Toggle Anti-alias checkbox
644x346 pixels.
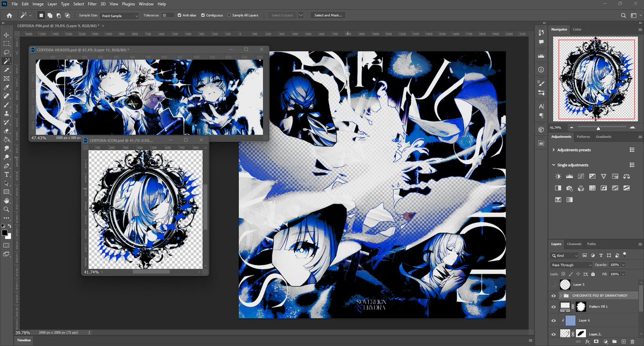click(x=179, y=15)
